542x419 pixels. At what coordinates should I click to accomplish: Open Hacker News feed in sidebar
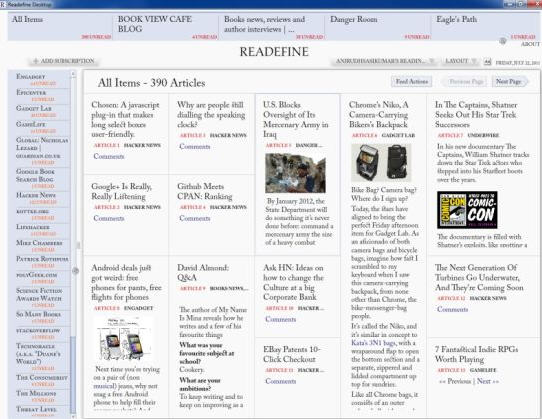[x=43, y=198]
